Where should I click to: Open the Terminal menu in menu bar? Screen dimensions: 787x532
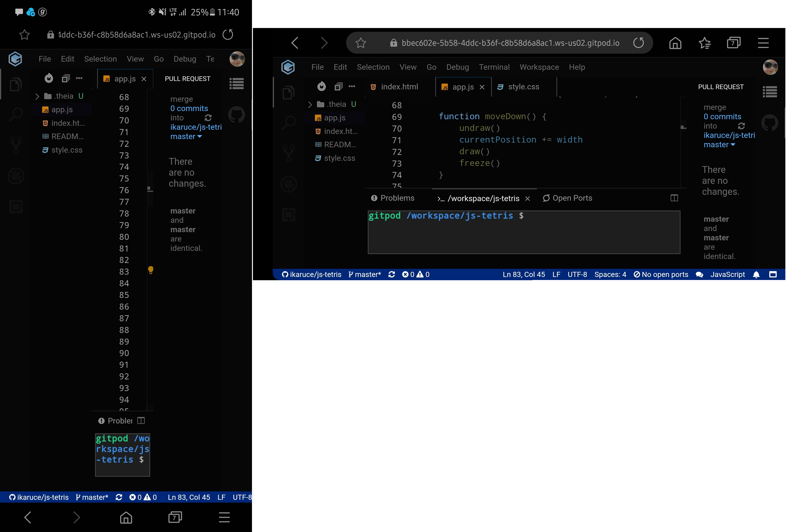point(494,67)
